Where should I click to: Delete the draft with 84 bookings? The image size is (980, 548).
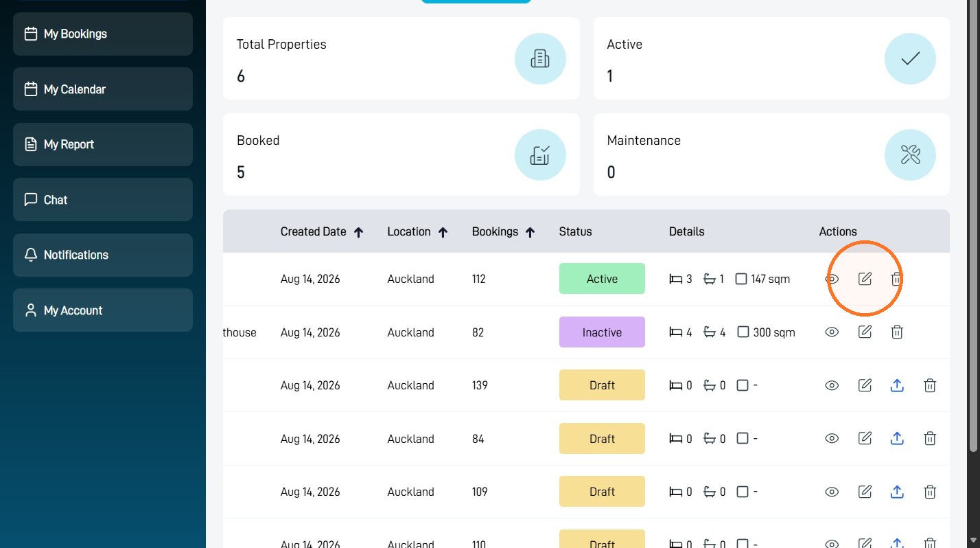tap(930, 438)
